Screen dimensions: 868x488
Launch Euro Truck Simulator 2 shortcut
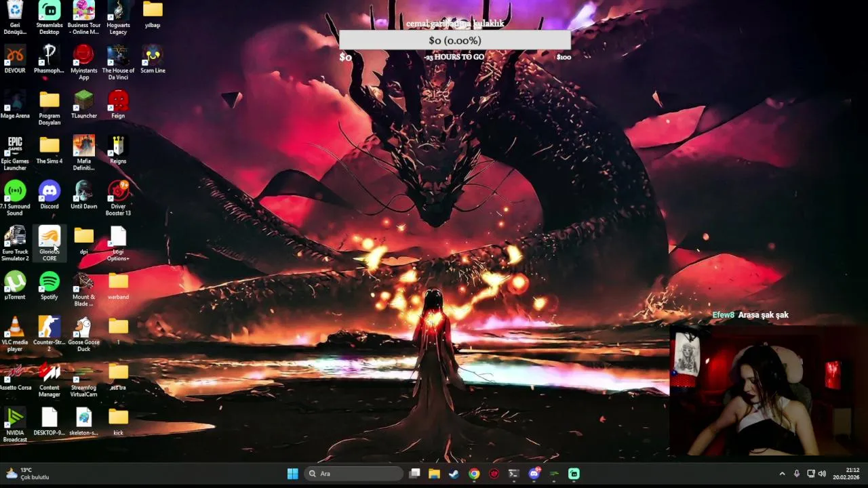click(15, 244)
